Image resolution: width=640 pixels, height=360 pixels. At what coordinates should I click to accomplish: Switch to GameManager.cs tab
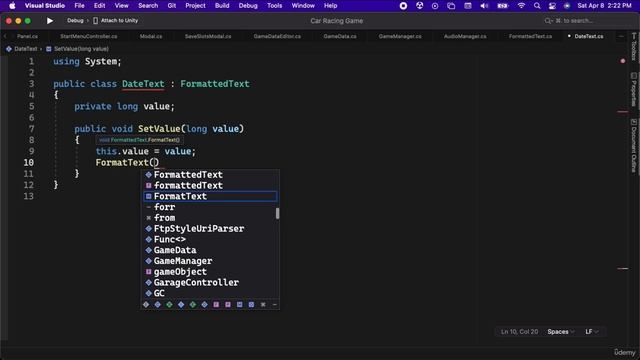(x=400, y=36)
